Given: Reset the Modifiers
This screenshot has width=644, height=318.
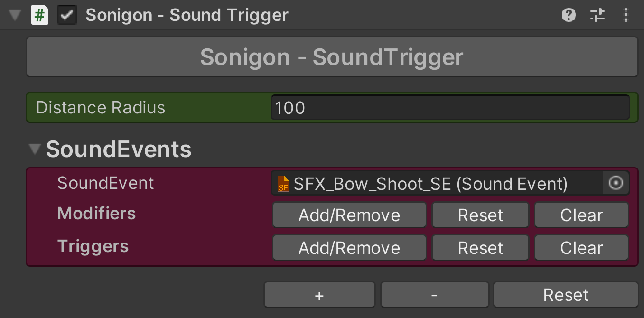Looking at the screenshot, I should (480, 215).
